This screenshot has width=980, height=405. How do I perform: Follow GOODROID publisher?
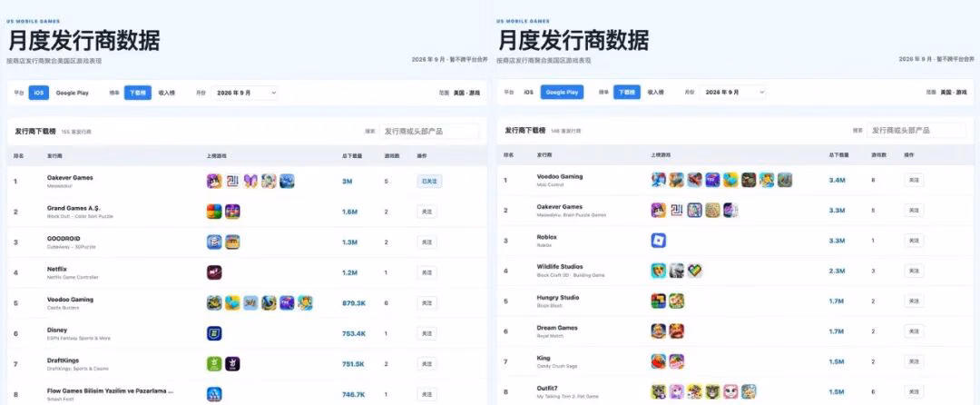426,242
